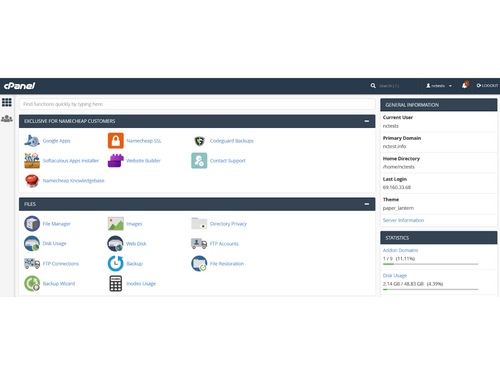
Task: Launch the Softaculous Apps Installer icon
Action: (x=32, y=161)
